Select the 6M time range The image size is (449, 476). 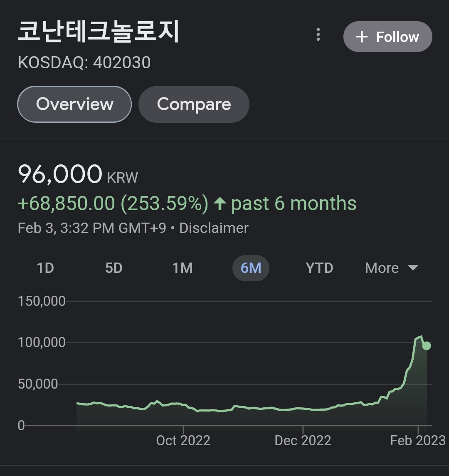pos(251,268)
